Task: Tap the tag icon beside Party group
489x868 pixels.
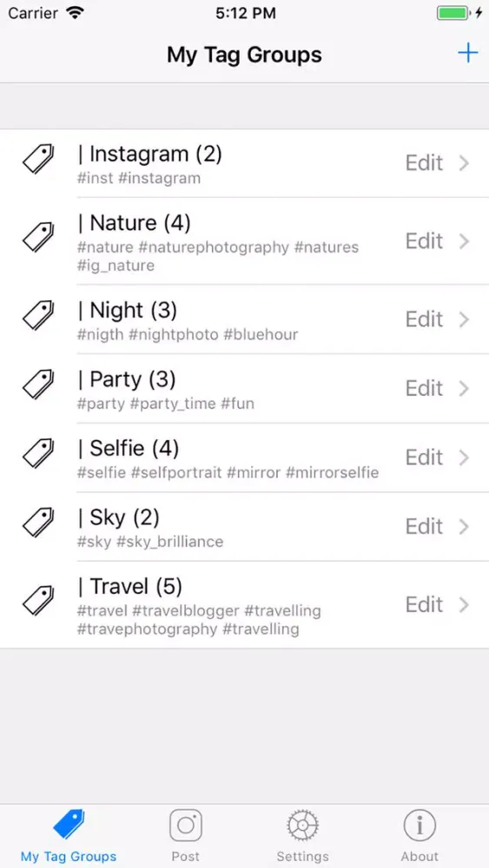Action: (x=38, y=385)
